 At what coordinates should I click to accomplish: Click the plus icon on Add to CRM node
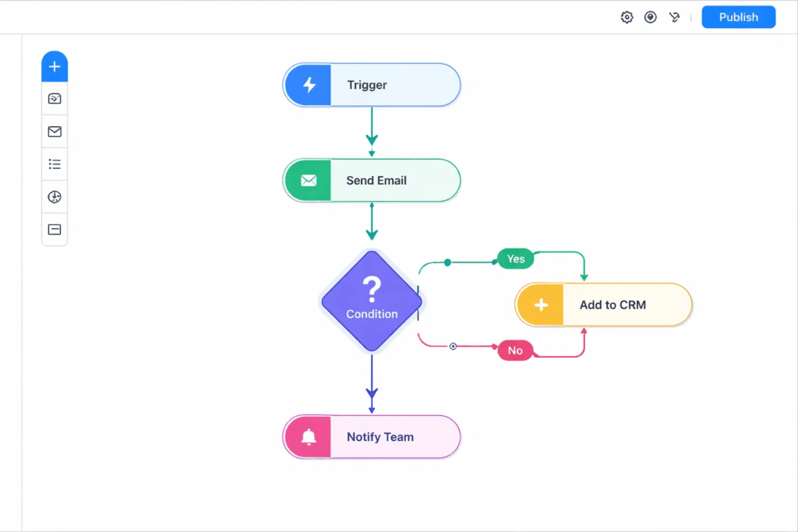(539, 305)
